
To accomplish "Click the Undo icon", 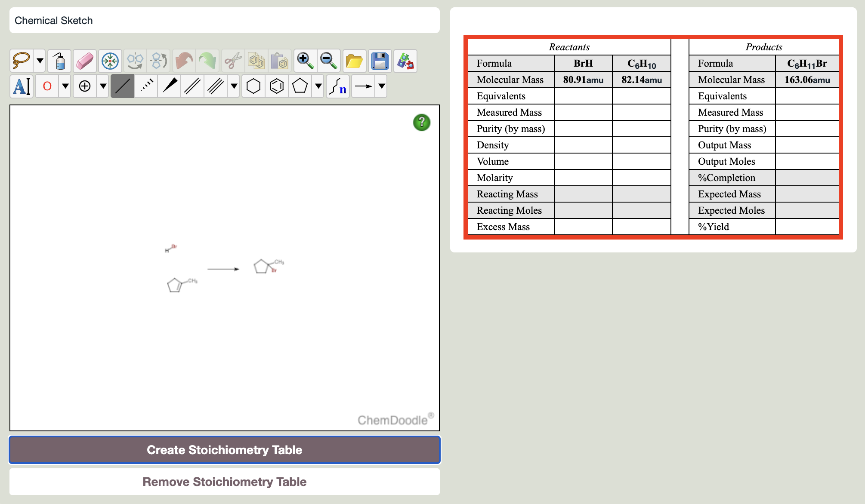I will click(x=183, y=61).
